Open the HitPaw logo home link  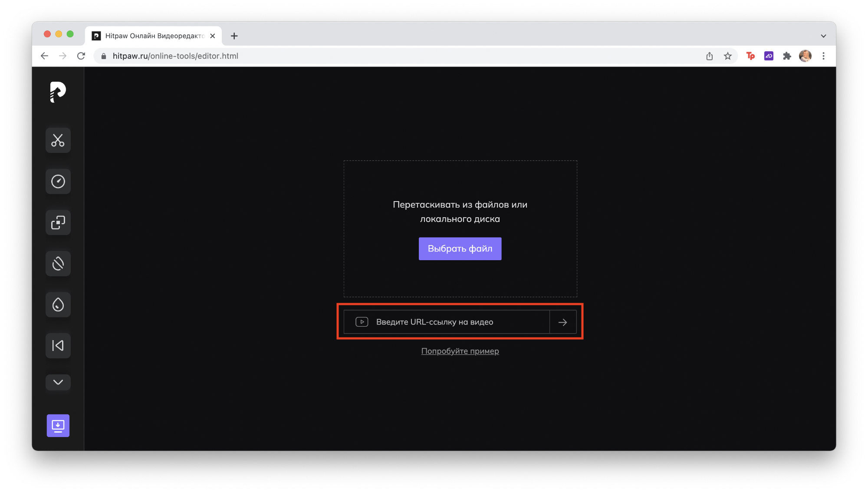click(58, 92)
